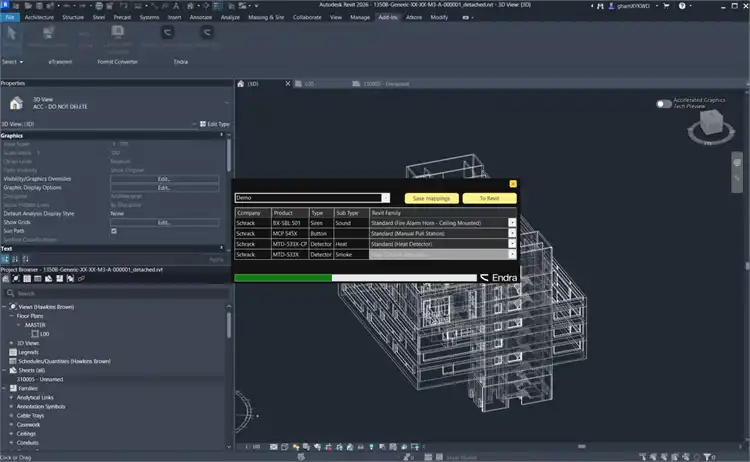The width and height of the screenshot is (750, 462).
Task: Click the 1 : 100 view scale control
Action: click(x=252, y=447)
